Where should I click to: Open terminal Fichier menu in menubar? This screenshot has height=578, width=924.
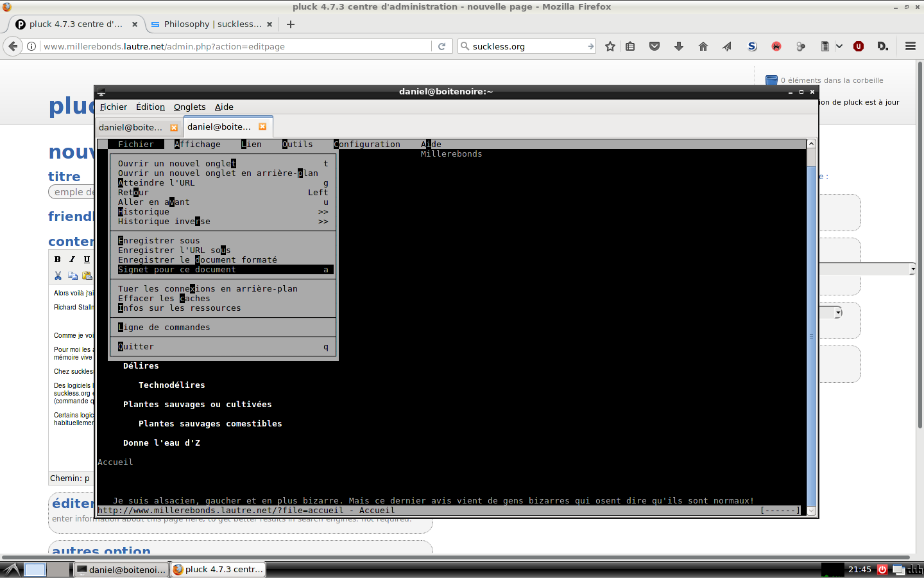tap(114, 107)
